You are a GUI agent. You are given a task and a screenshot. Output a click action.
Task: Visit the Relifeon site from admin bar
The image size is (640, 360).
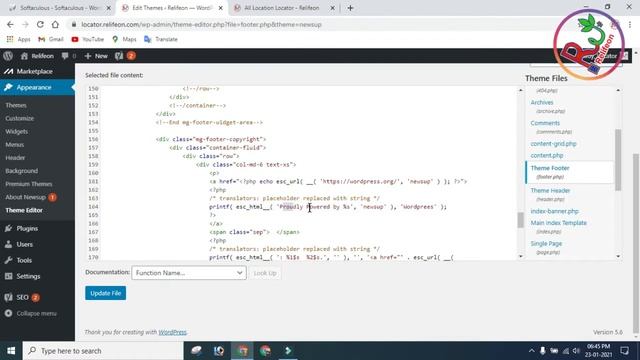click(37, 56)
